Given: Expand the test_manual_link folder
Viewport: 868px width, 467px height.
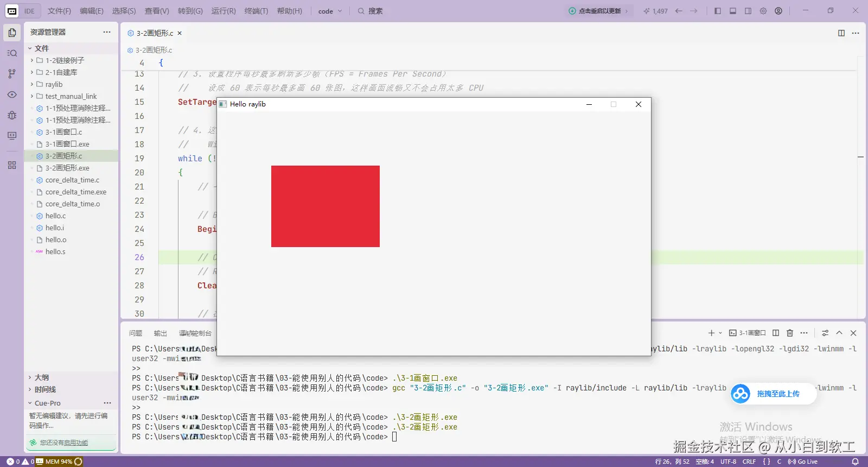Looking at the screenshot, I should [x=71, y=96].
